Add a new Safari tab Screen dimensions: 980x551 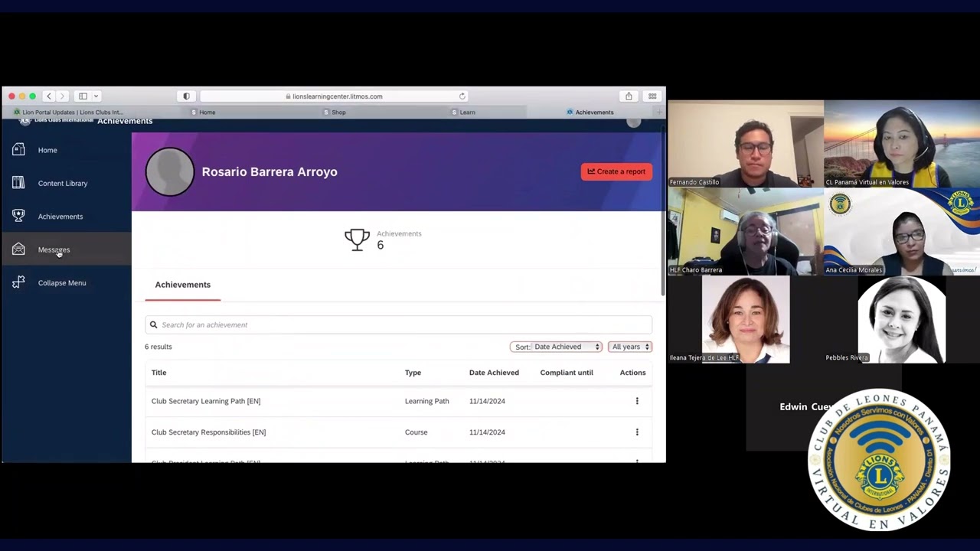click(658, 112)
